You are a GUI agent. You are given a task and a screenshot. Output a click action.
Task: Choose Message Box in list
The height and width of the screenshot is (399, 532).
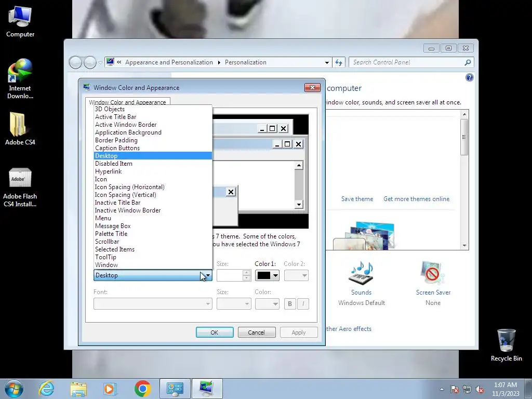point(153,226)
